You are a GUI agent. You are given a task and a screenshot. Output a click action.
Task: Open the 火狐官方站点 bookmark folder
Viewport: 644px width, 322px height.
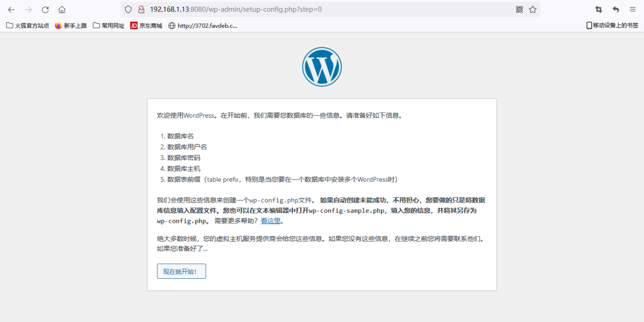tap(28, 26)
